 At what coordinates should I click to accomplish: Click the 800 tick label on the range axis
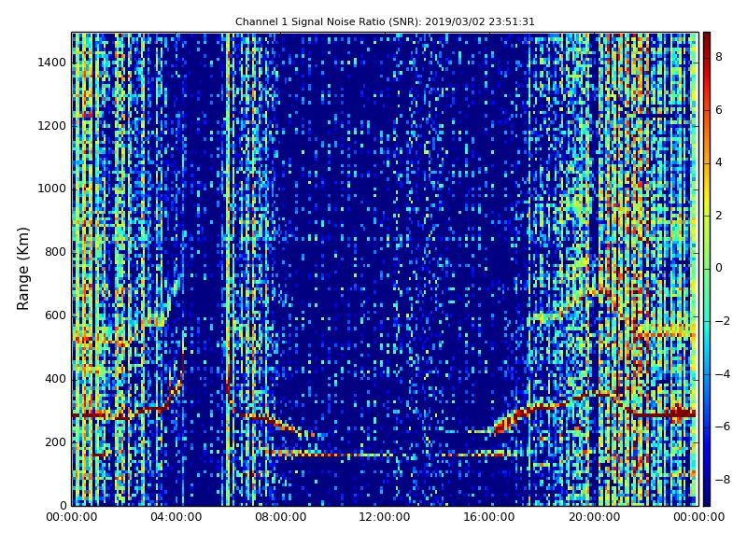(x=55, y=252)
